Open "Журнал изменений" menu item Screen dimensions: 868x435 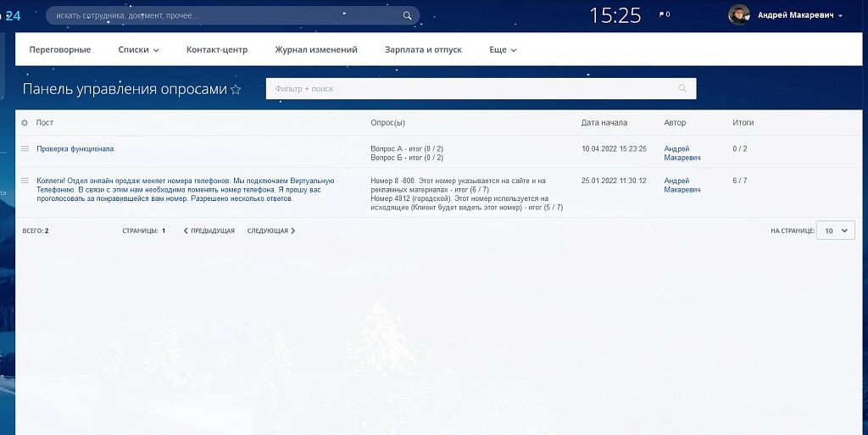point(316,50)
